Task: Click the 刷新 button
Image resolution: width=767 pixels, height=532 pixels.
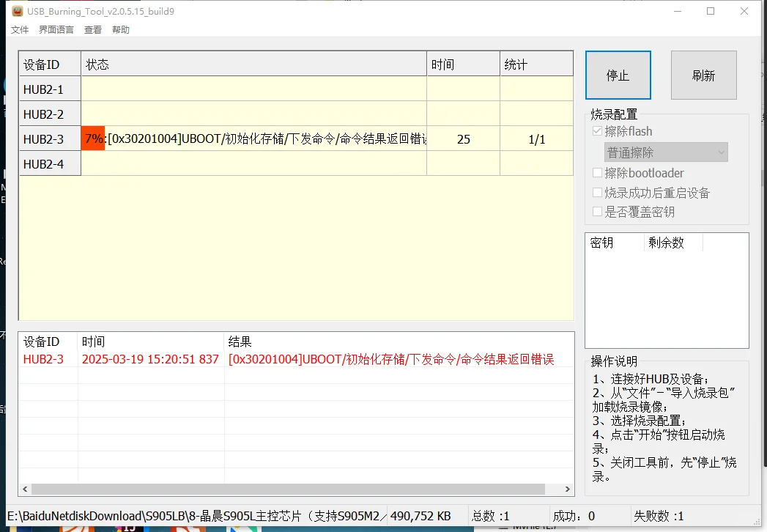Action: (x=703, y=75)
